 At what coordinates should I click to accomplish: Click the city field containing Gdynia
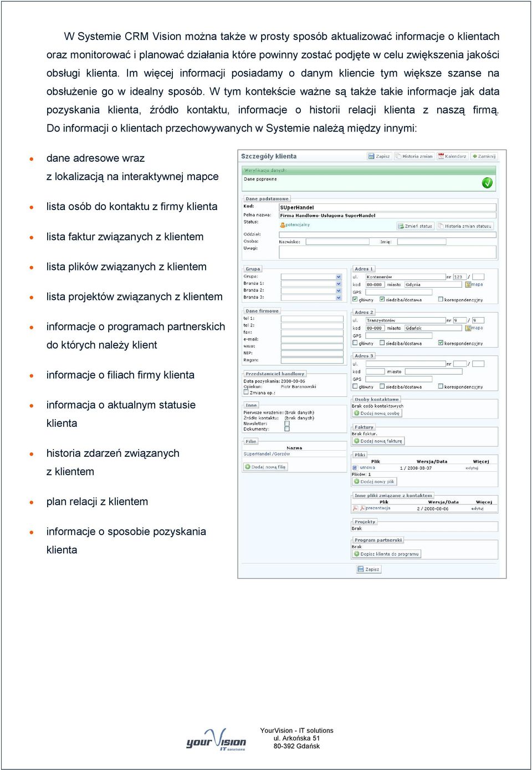point(434,284)
